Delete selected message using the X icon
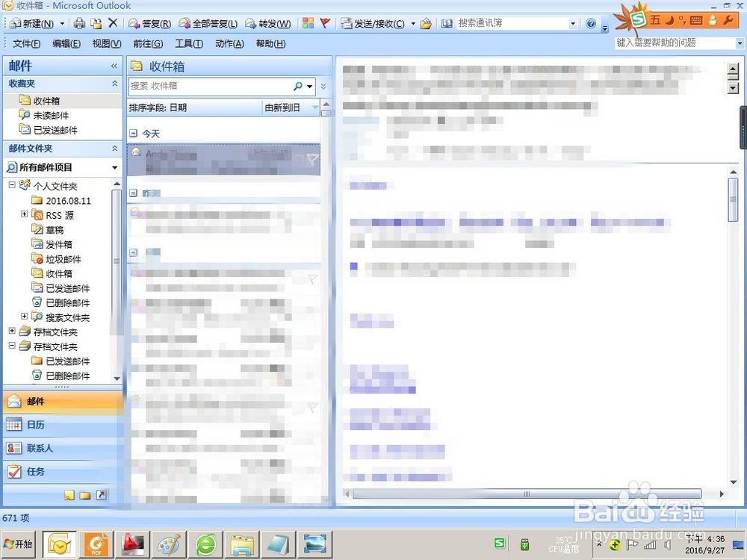 pos(114,23)
